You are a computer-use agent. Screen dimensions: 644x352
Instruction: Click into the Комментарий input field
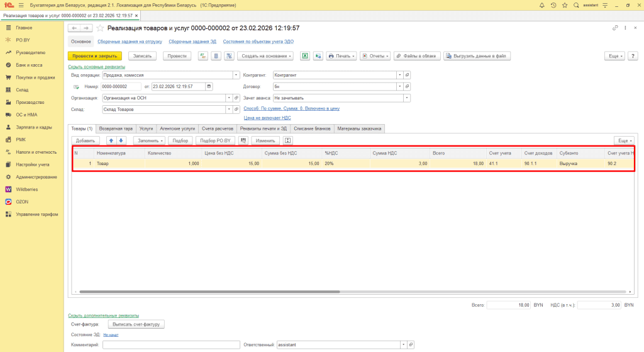[171, 345]
